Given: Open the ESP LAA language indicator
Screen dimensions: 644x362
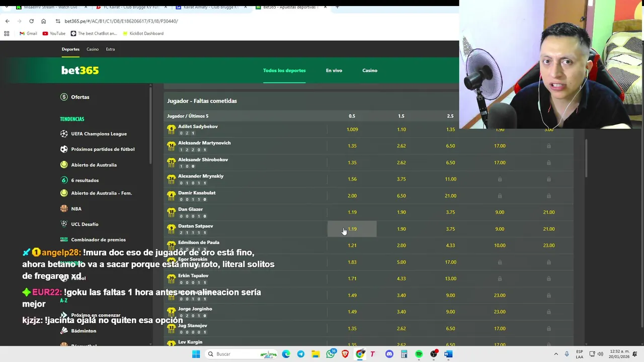Looking at the screenshot, I should click(580, 354).
